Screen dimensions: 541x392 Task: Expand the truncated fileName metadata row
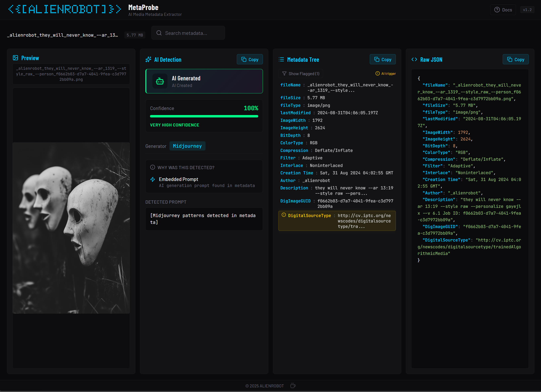350,88
